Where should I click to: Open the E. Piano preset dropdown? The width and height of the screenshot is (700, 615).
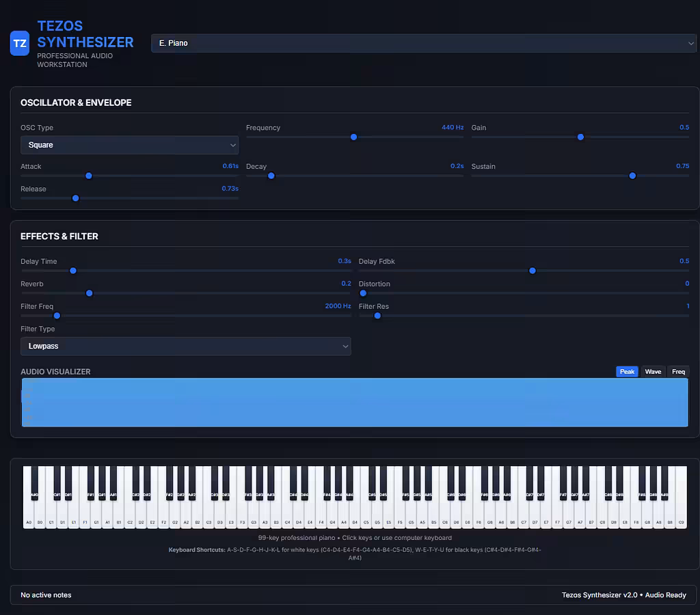423,43
